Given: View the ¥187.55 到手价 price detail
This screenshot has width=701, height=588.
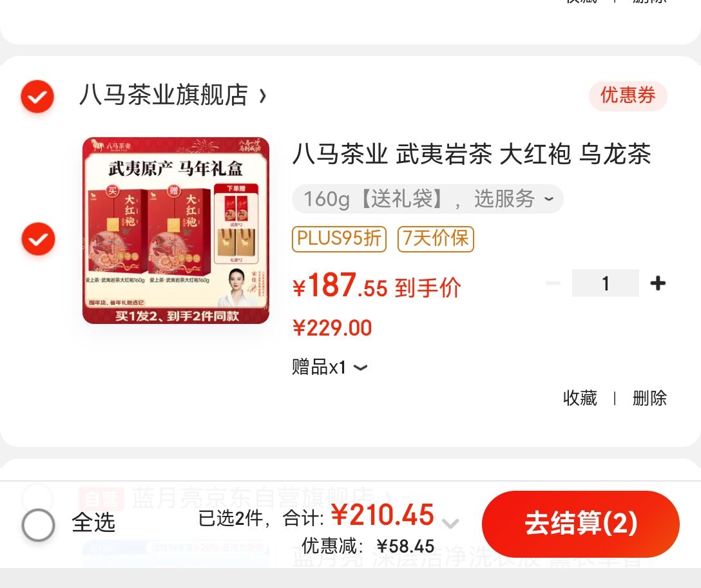Looking at the screenshot, I should tap(376, 286).
